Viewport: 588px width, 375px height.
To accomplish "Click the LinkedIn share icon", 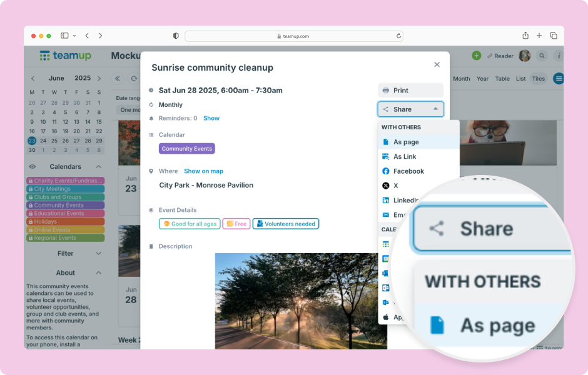I will [385, 200].
